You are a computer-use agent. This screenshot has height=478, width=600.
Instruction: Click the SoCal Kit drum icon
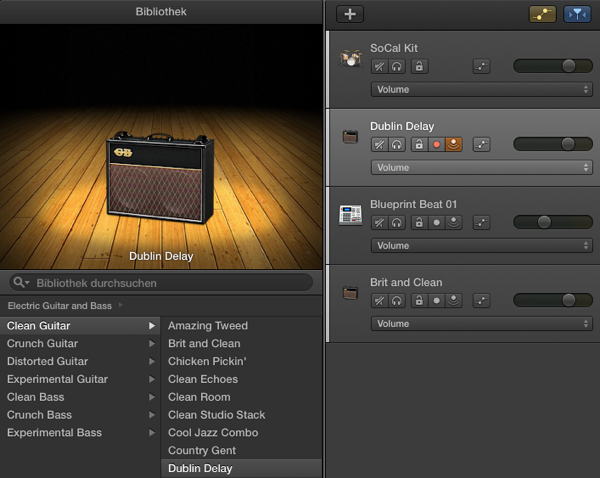350,58
